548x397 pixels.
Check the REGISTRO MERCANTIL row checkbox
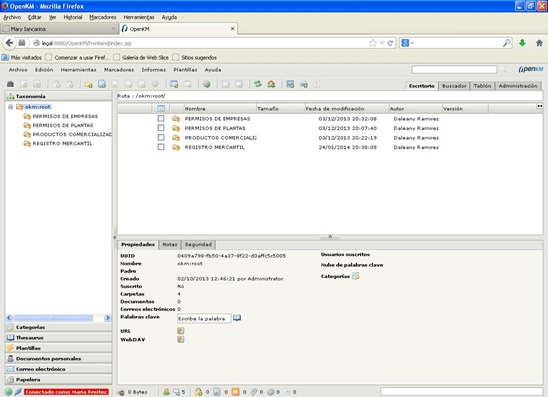[x=161, y=147]
